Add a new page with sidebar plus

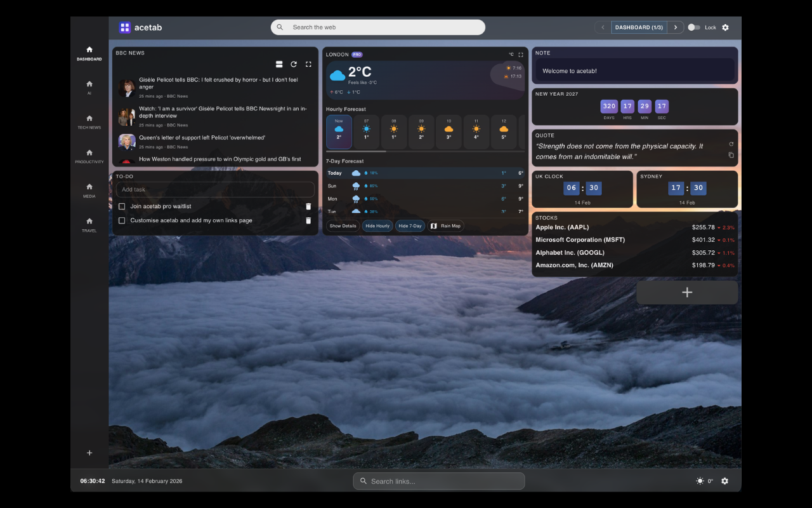click(x=89, y=453)
